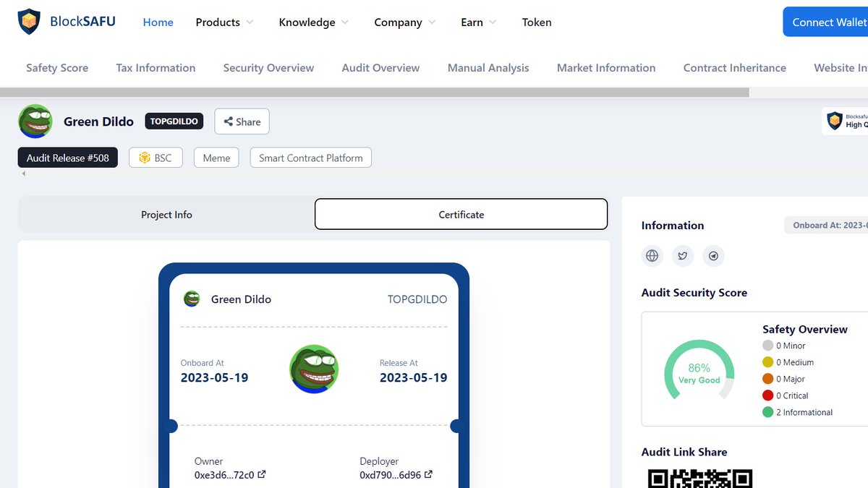Open the Telegram icon link
The image size is (868, 488).
click(713, 256)
